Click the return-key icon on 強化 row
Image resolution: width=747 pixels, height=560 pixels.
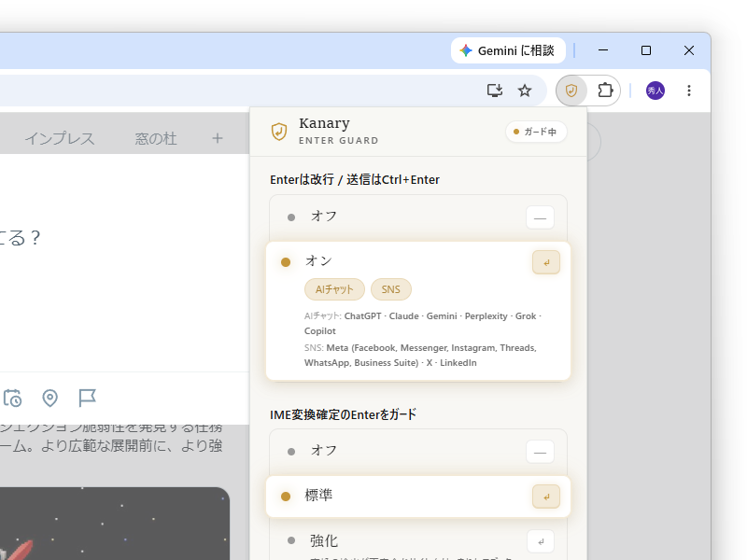point(541,541)
